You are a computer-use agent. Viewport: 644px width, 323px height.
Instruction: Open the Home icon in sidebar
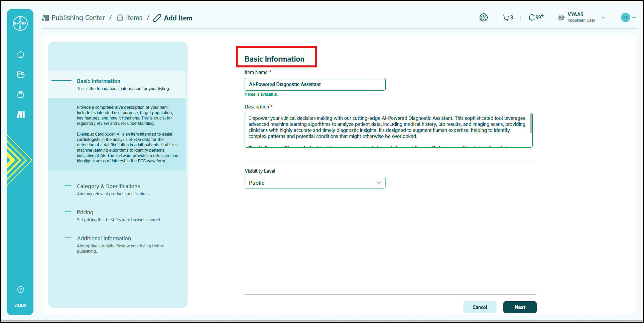(x=21, y=55)
